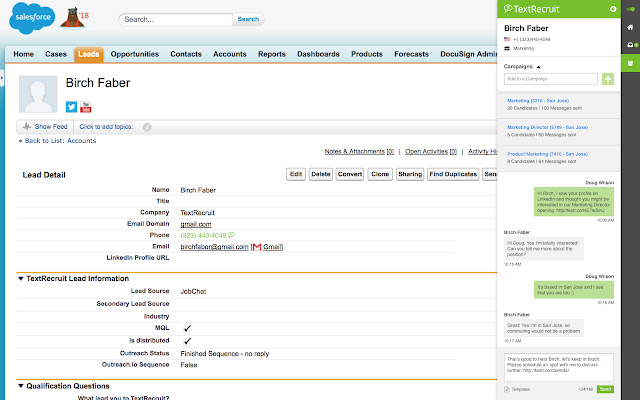Click the Search button
The image size is (640, 400).
coord(248,19)
